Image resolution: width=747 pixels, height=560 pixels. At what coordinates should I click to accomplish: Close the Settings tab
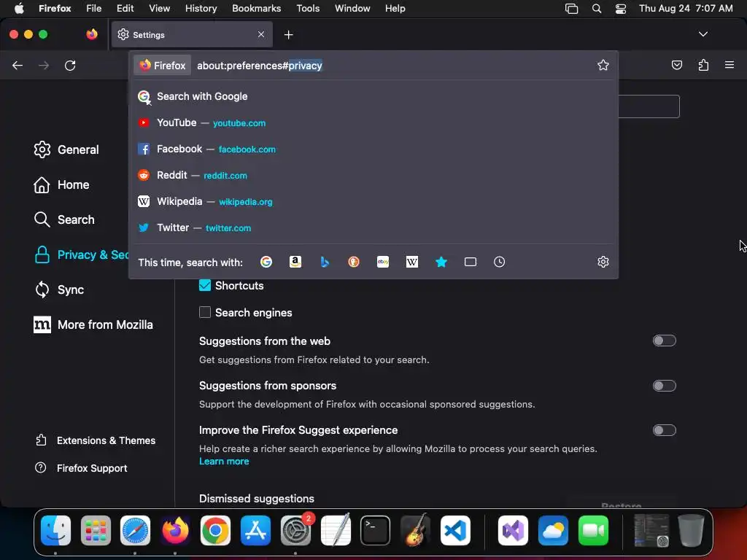(261, 34)
